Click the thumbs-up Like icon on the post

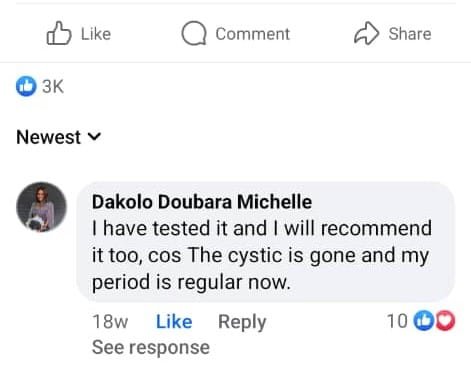click(59, 33)
